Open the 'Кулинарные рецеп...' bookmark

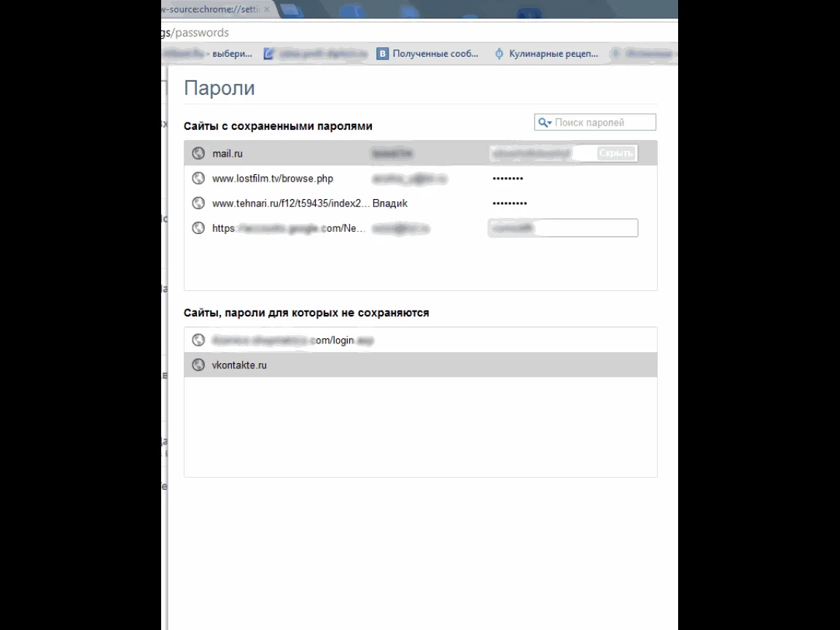pyautogui.click(x=546, y=53)
